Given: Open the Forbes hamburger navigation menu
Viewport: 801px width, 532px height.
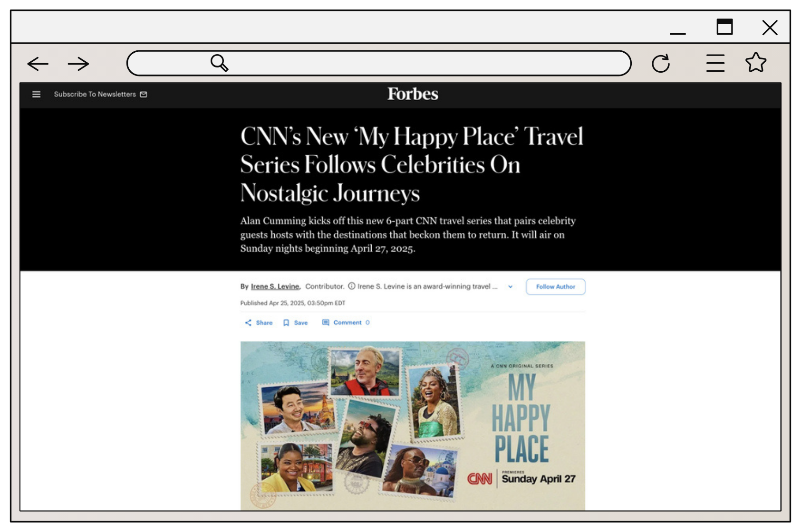Looking at the screenshot, I should tap(36, 94).
